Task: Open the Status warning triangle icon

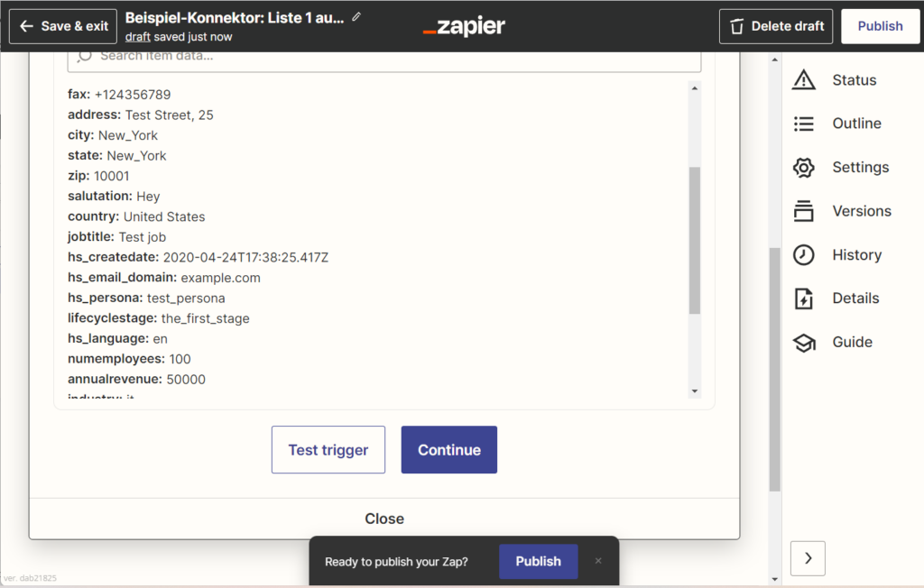Action: 804,79
